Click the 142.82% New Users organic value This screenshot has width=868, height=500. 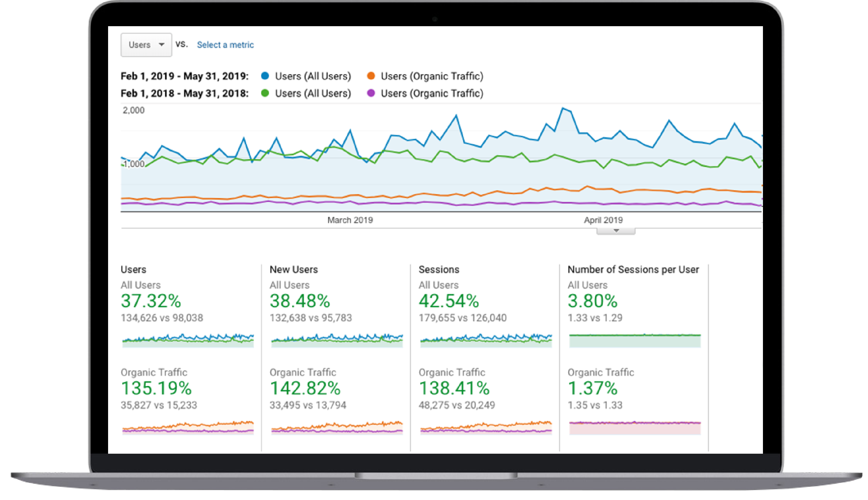click(x=305, y=388)
